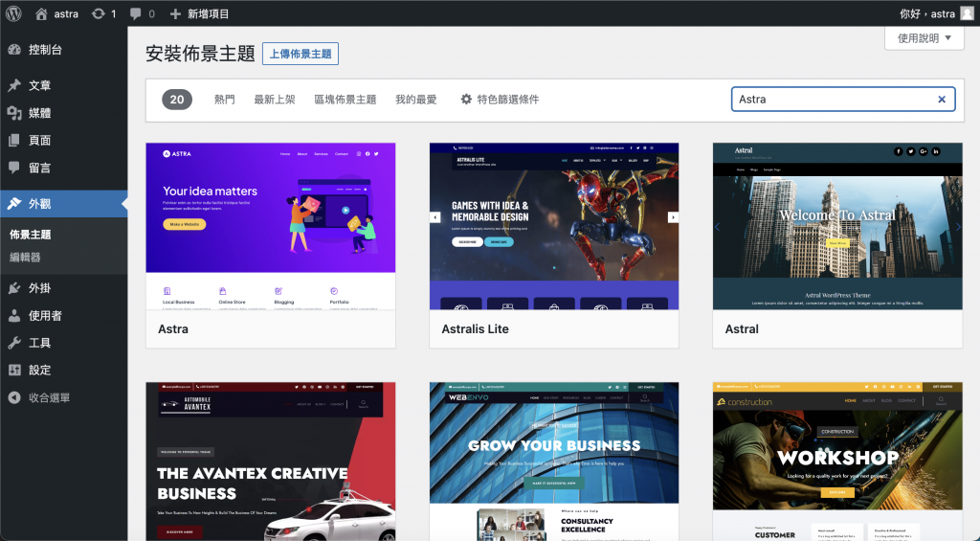980x541 pixels.
Task: Switch to the 最新上架 tab
Action: pos(275,99)
